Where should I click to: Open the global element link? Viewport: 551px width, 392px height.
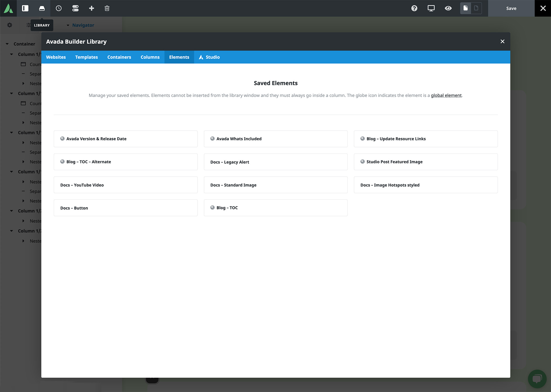coord(446,95)
